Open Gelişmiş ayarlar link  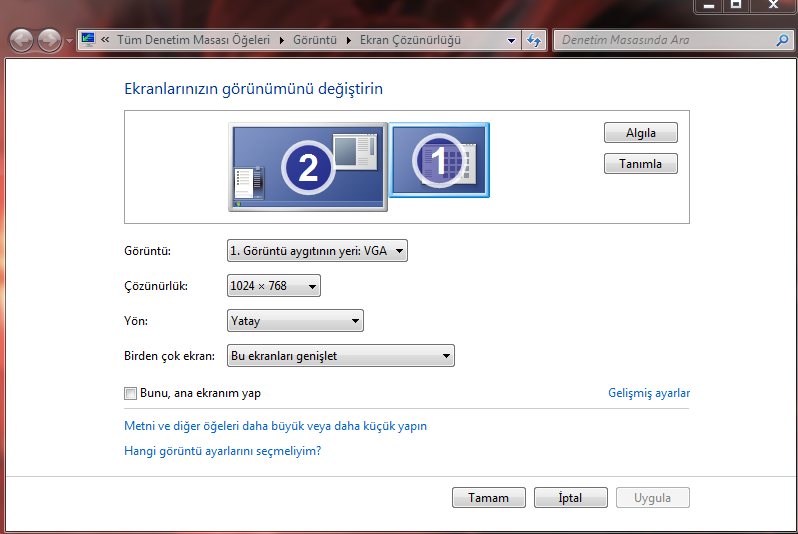pos(649,393)
